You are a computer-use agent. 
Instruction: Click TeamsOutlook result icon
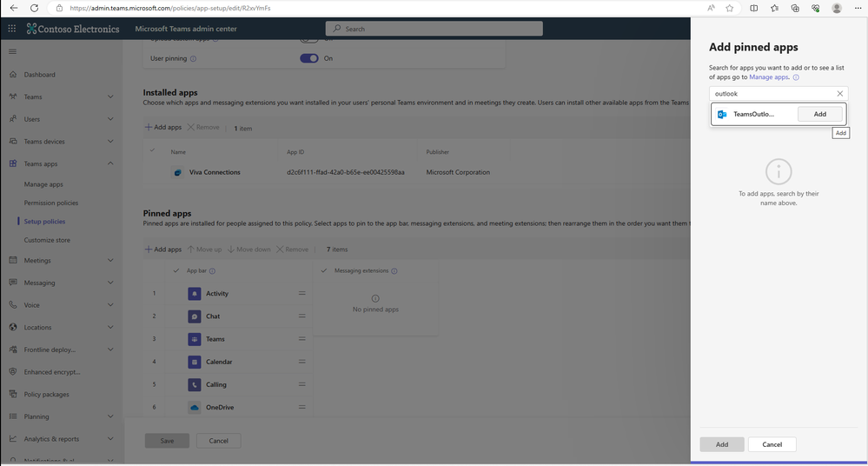(722, 114)
